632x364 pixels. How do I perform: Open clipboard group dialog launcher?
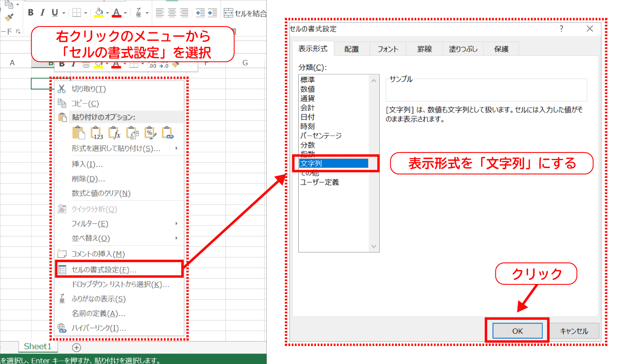[18, 31]
